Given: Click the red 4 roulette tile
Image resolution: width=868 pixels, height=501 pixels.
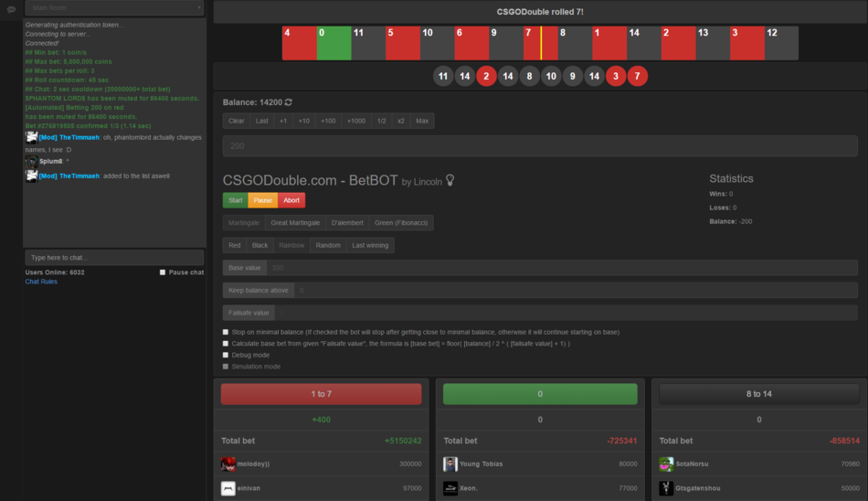Looking at the screenshot, I should coord(300,43).
